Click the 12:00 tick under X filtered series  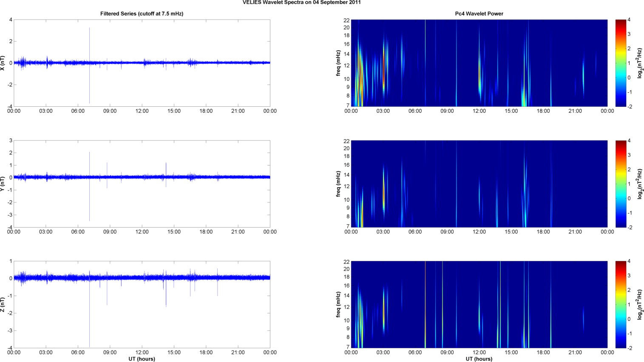click(142, 111)
